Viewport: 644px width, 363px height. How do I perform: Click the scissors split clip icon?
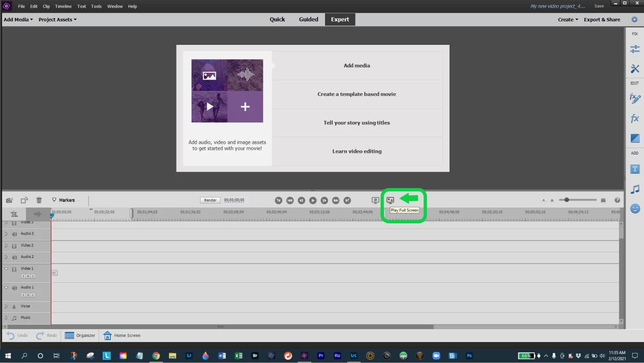click(x=54, y=273)
